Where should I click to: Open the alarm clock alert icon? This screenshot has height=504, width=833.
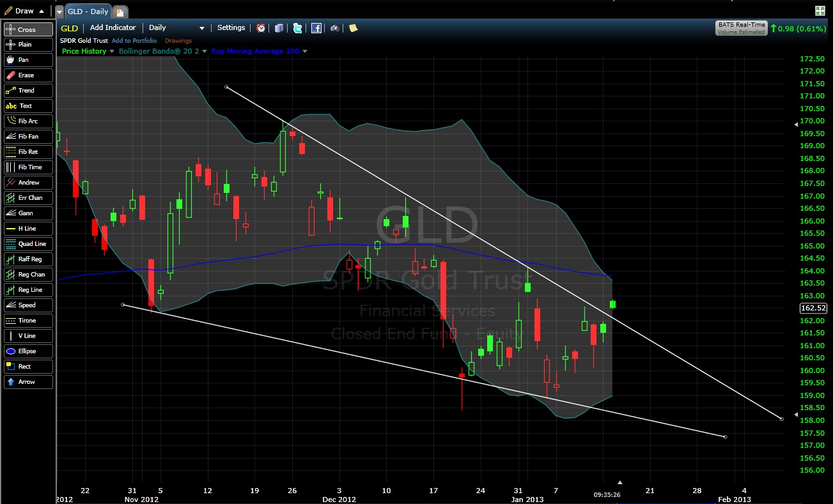pos(261,28)
